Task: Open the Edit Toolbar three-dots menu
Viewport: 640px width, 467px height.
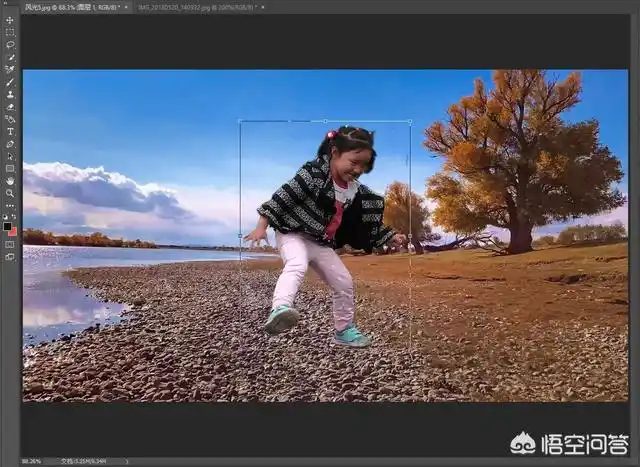Action: tap(10, 204)
